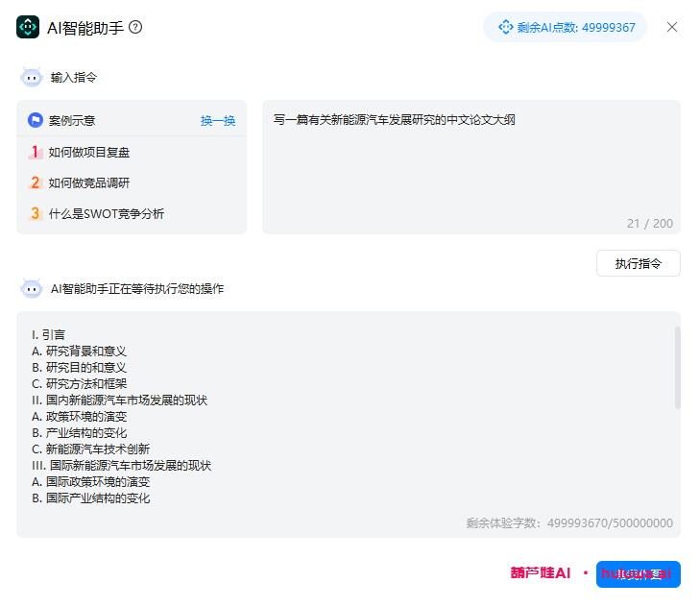Click the 剩余体验字数 counter text
This screenshot has width=700, height=607.
point(568,523)
